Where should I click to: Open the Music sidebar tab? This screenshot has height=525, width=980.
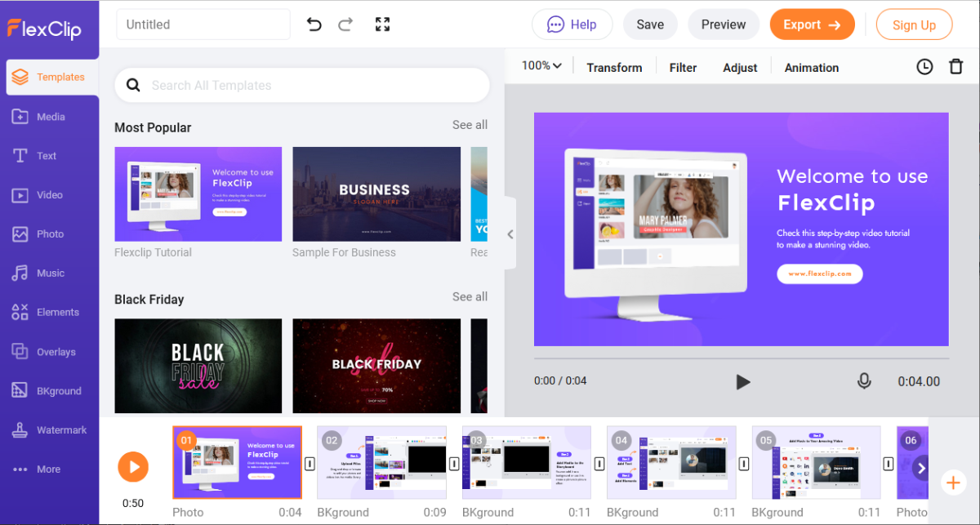pyautogui.click(x=50, y=274)
